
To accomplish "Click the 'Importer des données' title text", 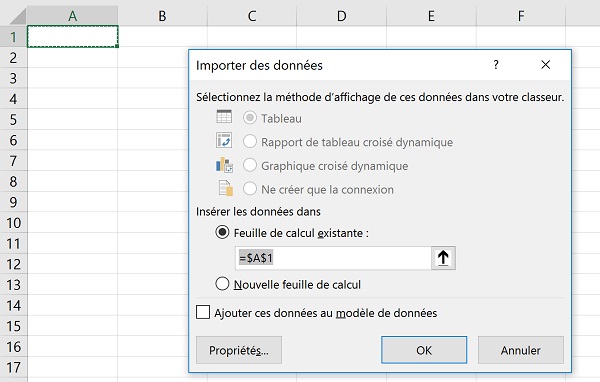I will click(x=259, y=65).
